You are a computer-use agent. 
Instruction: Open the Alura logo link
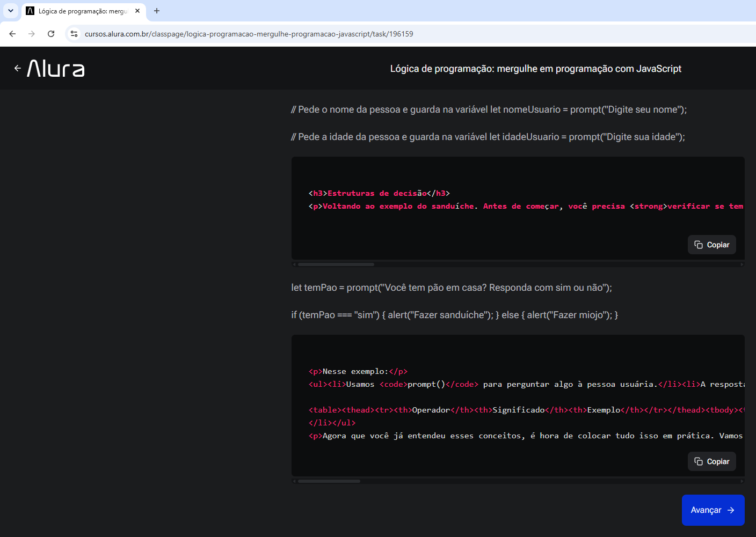56,68
